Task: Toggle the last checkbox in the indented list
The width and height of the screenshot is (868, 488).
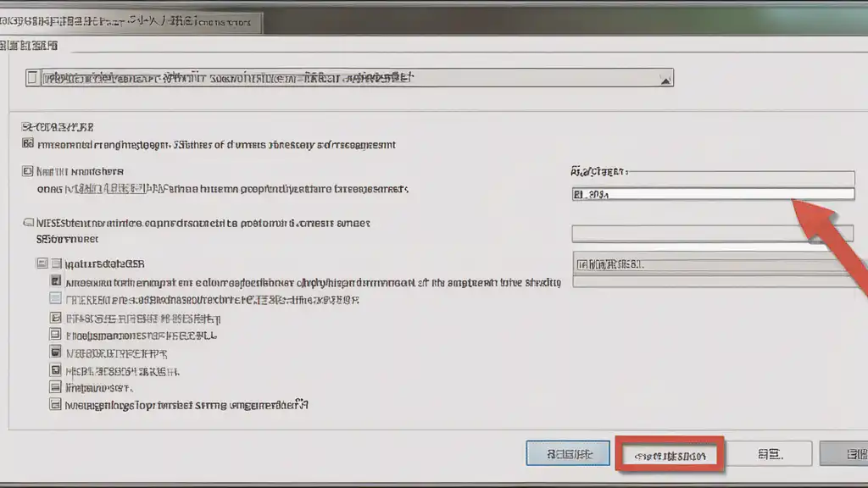Action: coord(55,404)
